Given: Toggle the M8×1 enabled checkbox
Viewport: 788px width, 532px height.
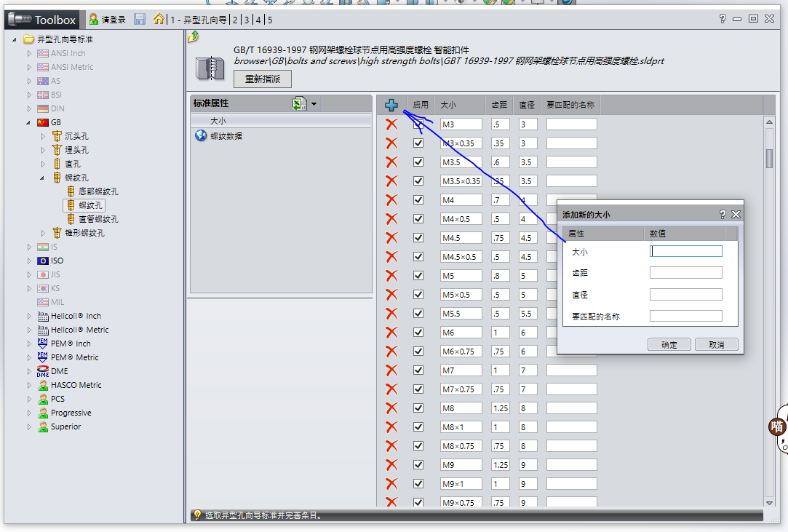Looking at the screenshot, I should (x=418, y=427).
